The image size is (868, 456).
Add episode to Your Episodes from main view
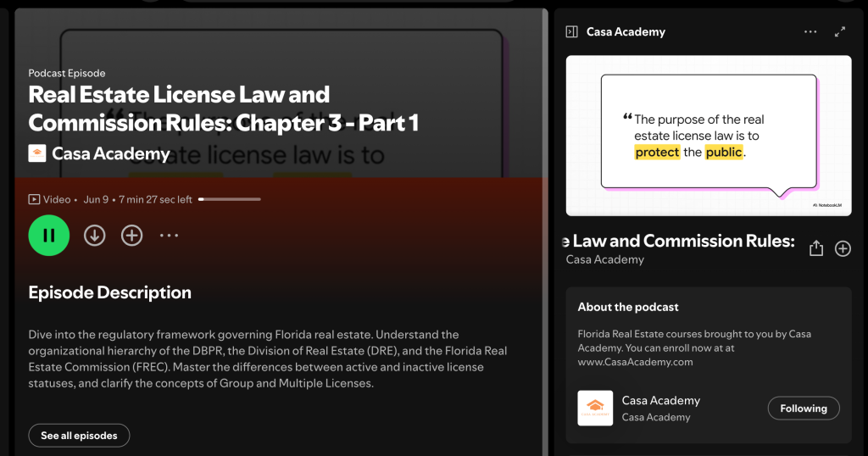[x=131, y=235]
